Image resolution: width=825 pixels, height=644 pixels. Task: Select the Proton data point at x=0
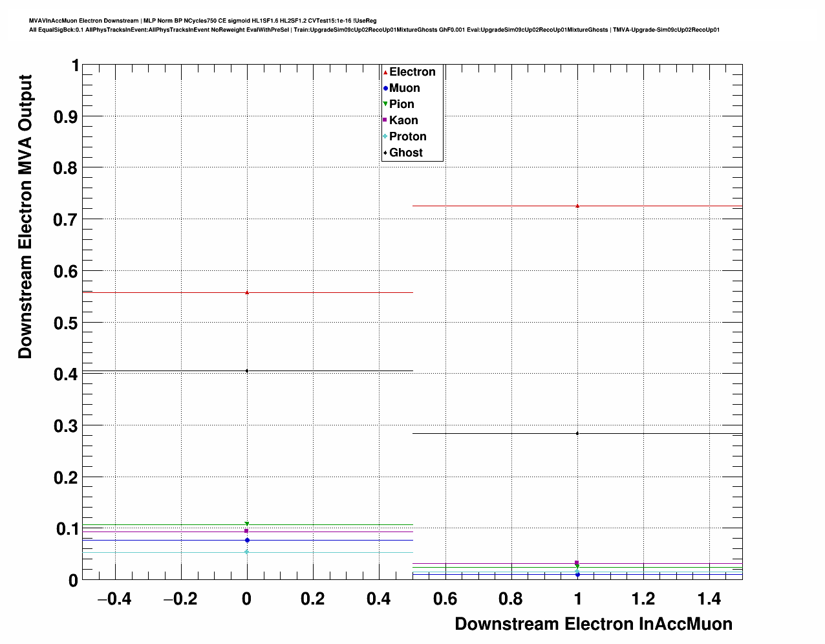click(246, 552)
